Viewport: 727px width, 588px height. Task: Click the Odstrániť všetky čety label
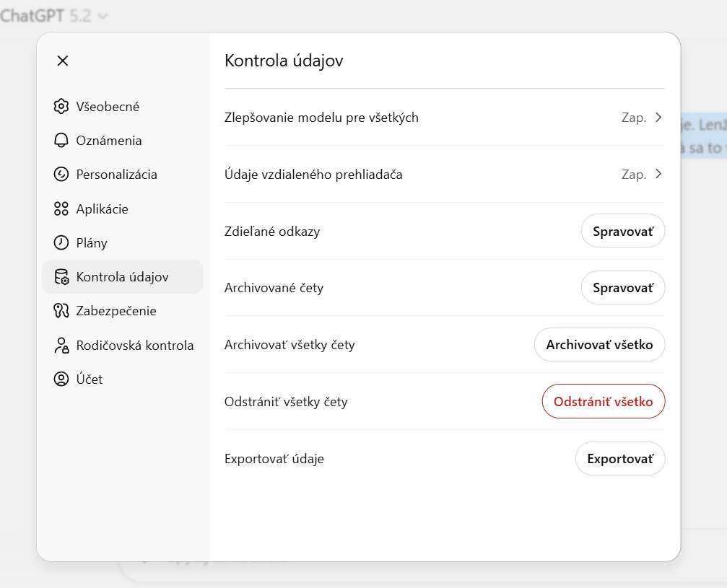tap(286, 402)
